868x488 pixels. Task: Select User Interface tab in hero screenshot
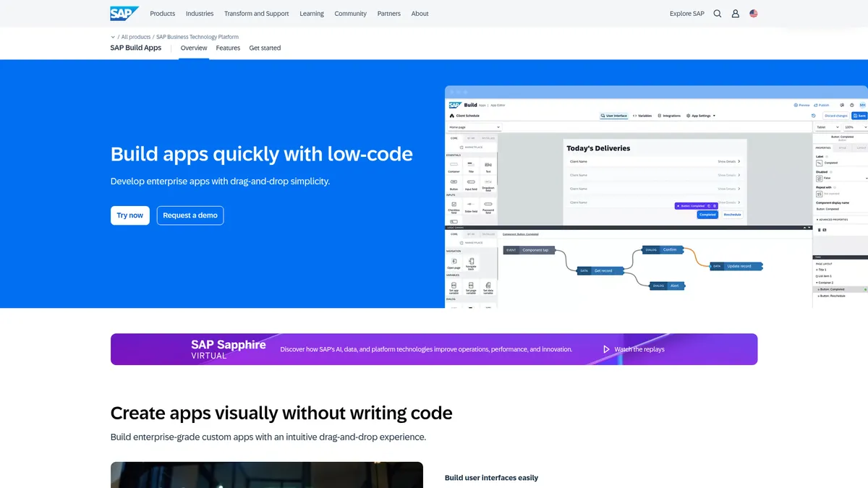tap(613, 116)
